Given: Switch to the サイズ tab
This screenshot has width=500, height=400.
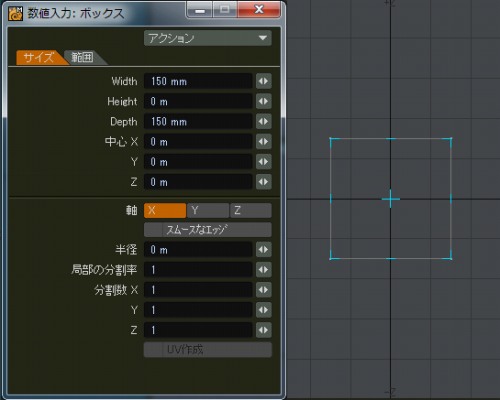Looking at the screenshot, I should (40, 57).
